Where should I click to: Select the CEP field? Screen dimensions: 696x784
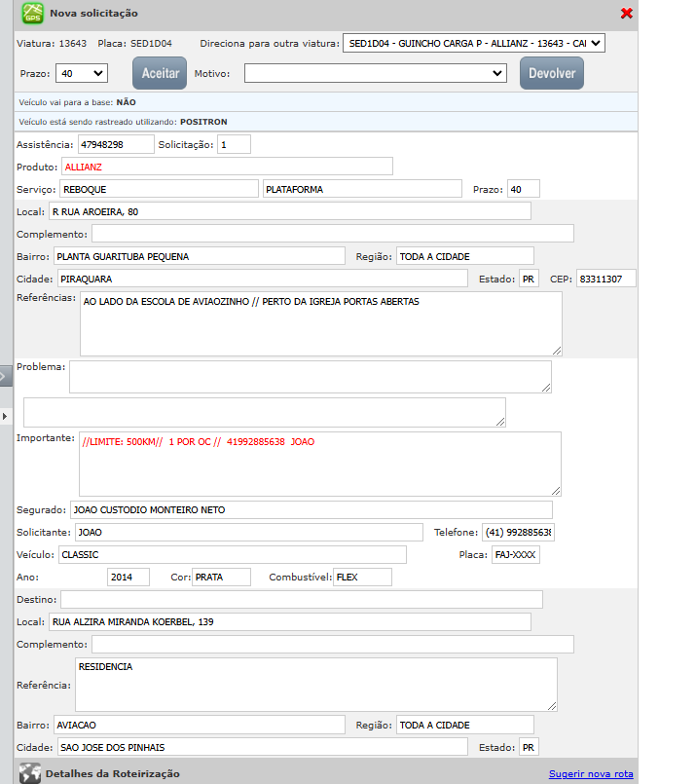605,280
